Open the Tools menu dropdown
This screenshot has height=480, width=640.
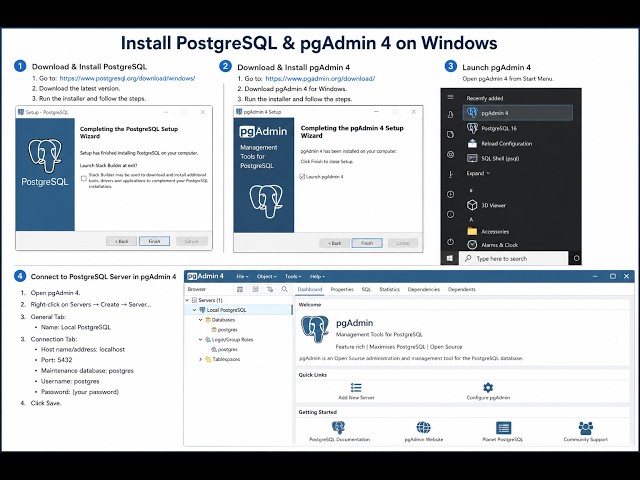click(293, 276)
